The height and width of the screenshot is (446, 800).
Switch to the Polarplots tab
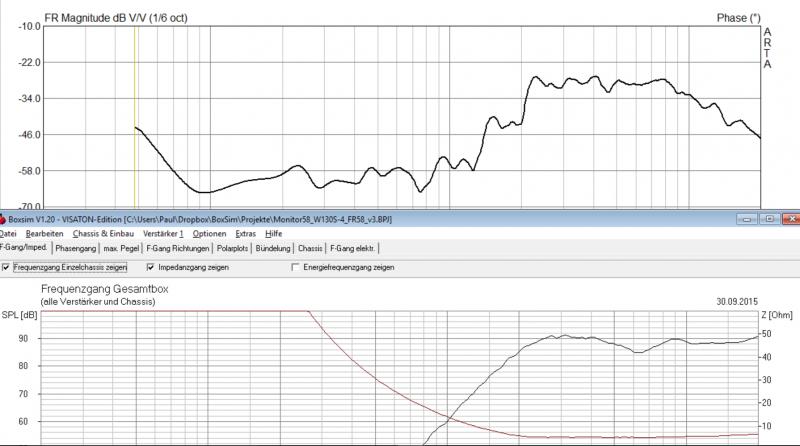[232, 249]
